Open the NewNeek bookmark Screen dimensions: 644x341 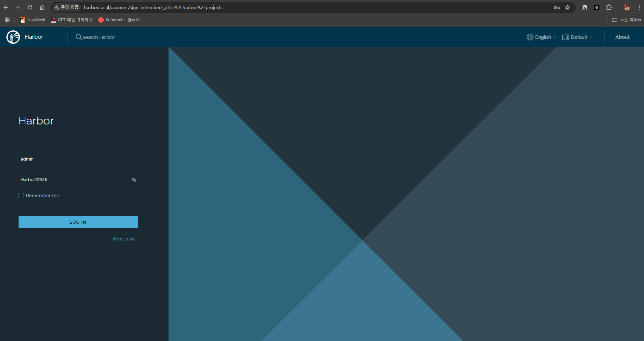(32, 20)
